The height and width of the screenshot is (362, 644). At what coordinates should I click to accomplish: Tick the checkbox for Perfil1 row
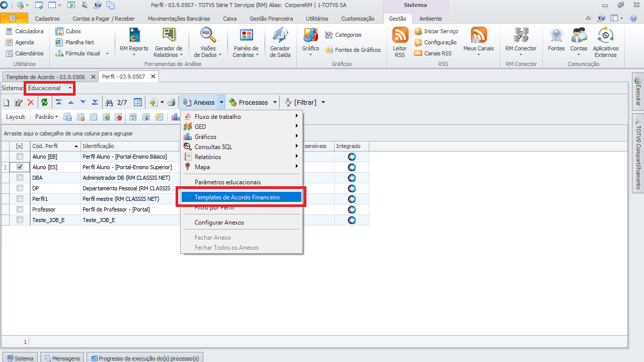click(x=20, y=199)
